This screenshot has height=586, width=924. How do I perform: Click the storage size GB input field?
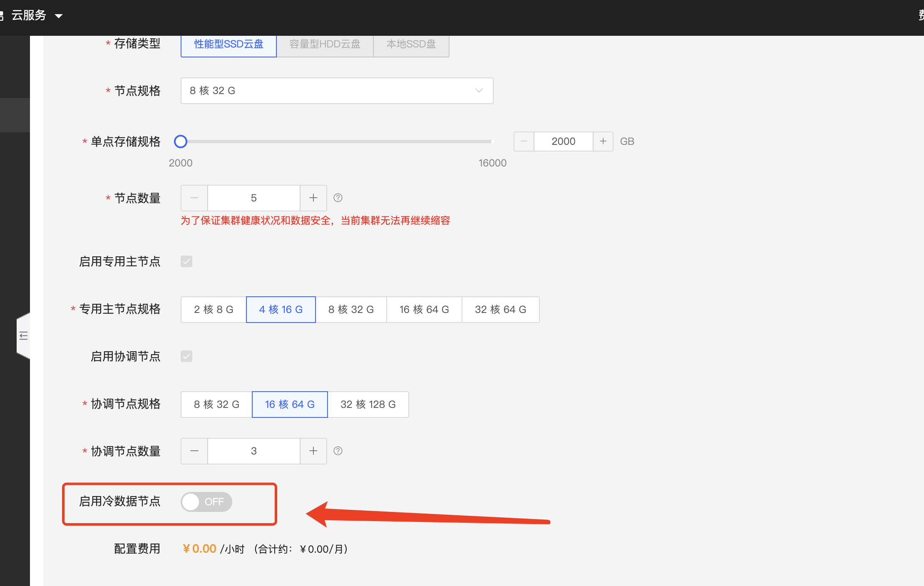click(563, 142)
